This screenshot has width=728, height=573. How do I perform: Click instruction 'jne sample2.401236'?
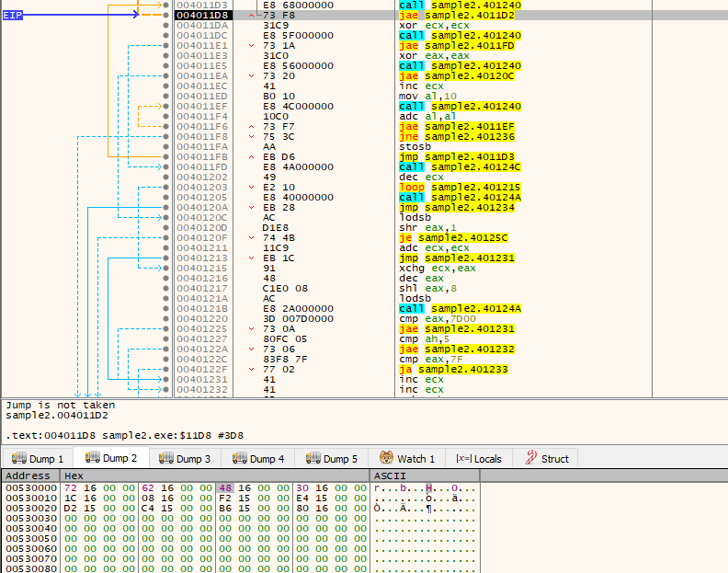[457, 137]
